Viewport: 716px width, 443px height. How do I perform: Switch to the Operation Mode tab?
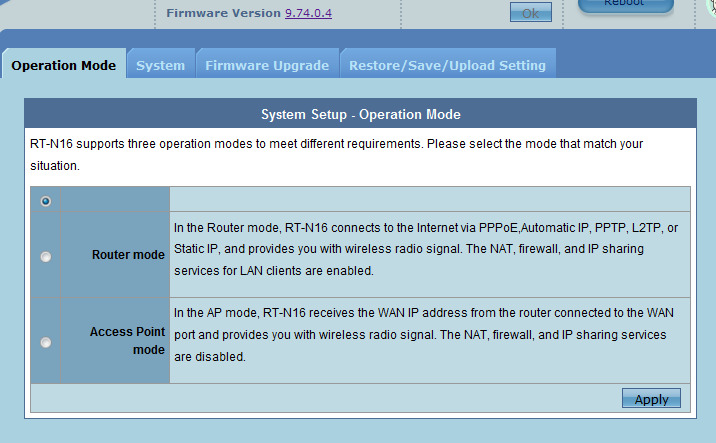(64, 65)
